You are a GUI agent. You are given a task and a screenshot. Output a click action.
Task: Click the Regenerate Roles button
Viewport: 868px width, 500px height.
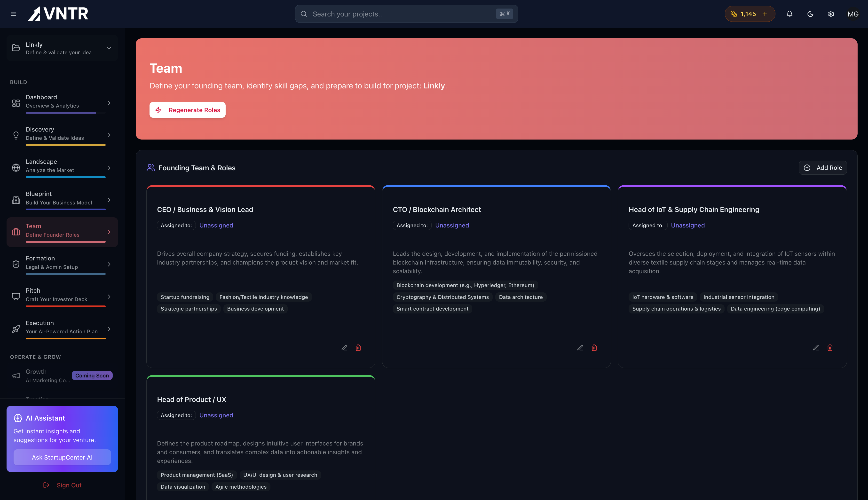point(187,110)
